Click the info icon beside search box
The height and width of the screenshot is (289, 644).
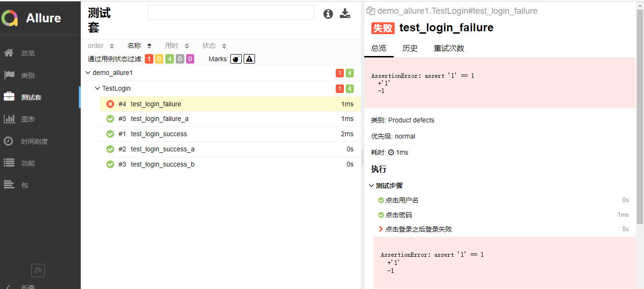pyautogui.click(x=328, y=14)
